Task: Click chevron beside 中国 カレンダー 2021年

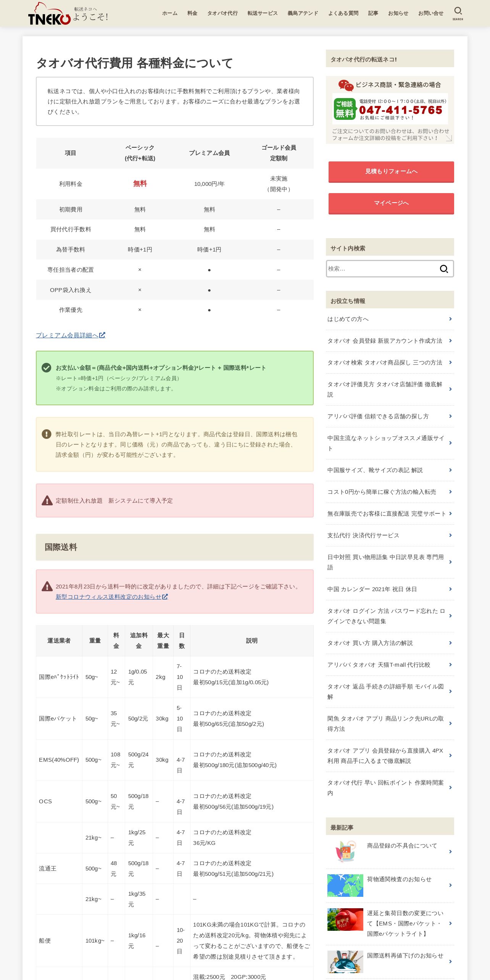Action: point(450,589)
